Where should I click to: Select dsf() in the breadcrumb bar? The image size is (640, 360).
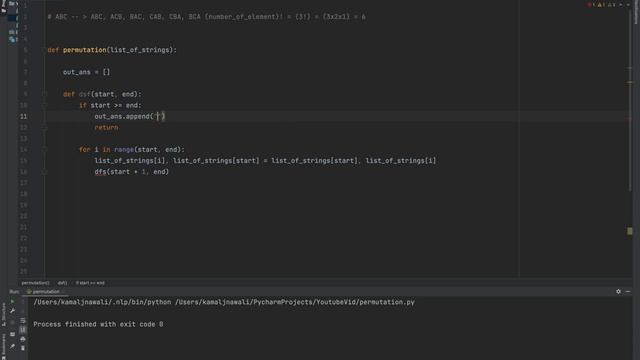[x=62, y=283]
